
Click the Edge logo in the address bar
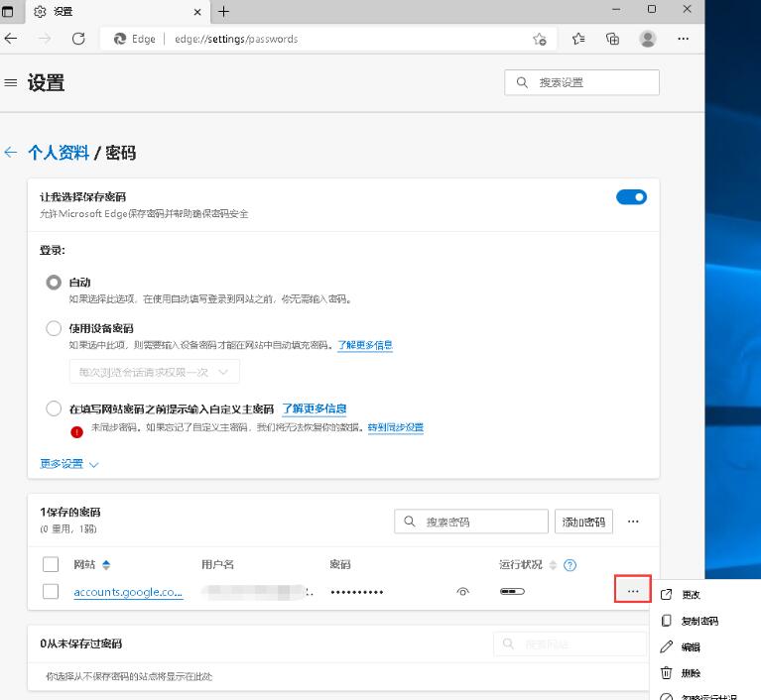click(120, 39)
